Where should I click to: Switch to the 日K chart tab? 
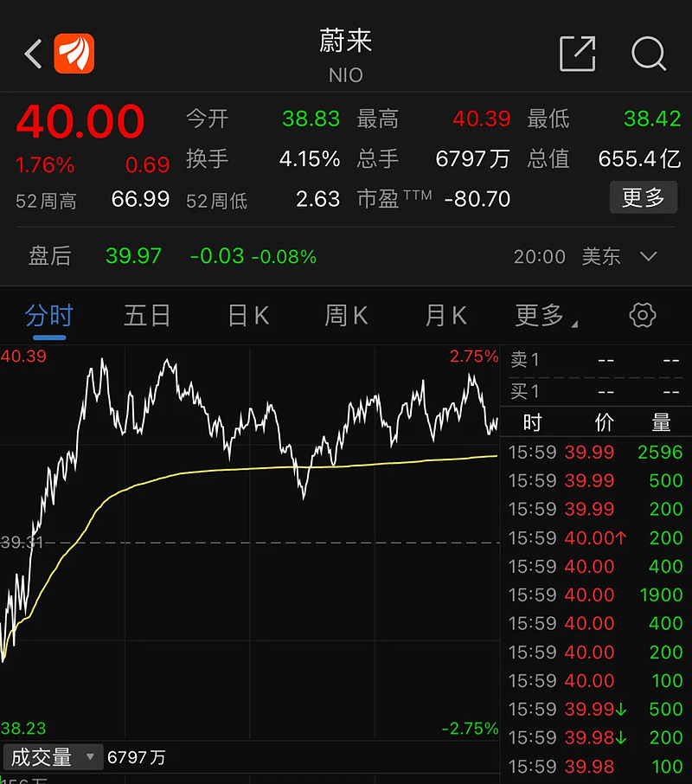tap(247, 315)
